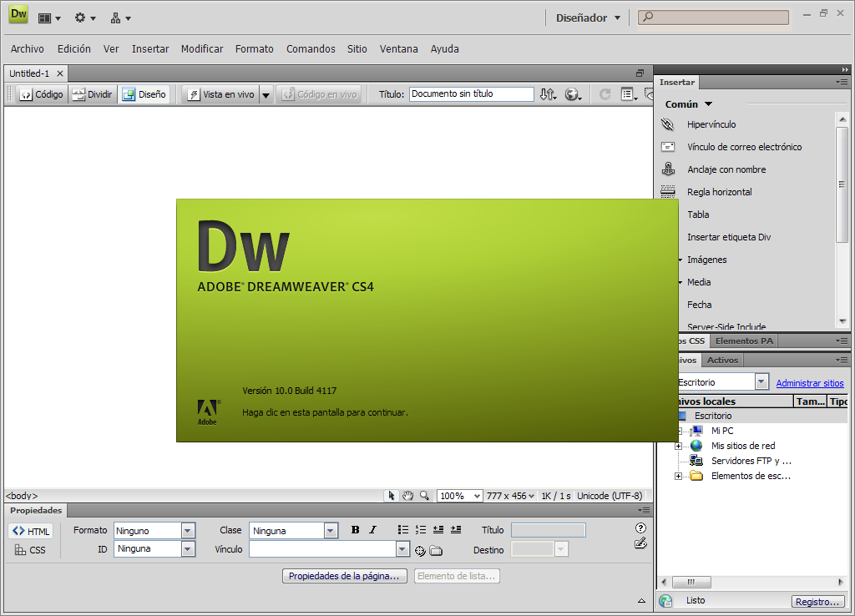Open the Vista en vivo options arrow
The image size is (855, 616).
click(266, 95)
